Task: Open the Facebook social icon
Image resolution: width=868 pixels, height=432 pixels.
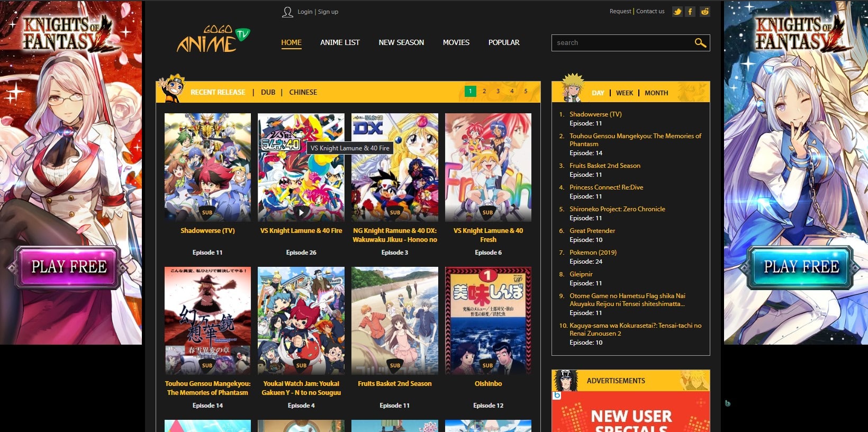Action: click(690, 12)
